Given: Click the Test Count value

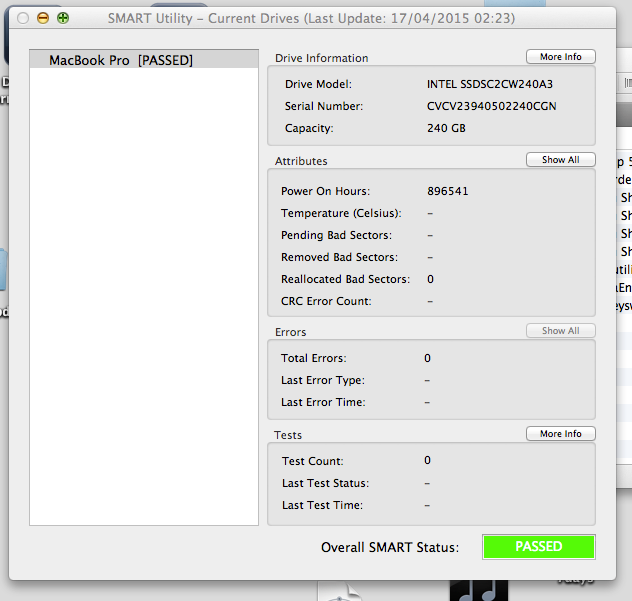Looking at the screenshot, I should point(427,460).
